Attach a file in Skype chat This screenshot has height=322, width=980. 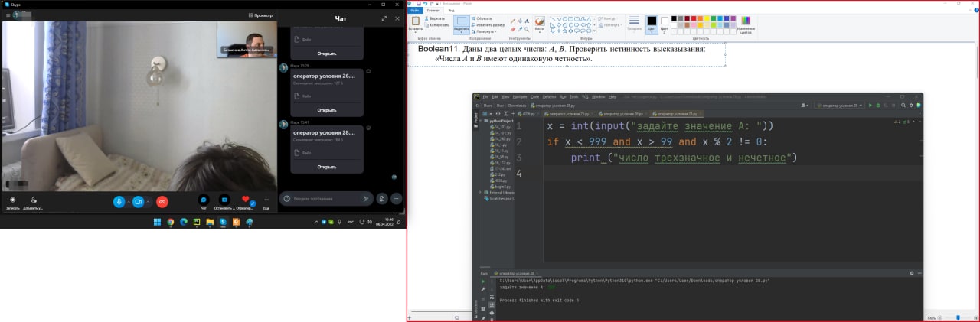[381, 198]
